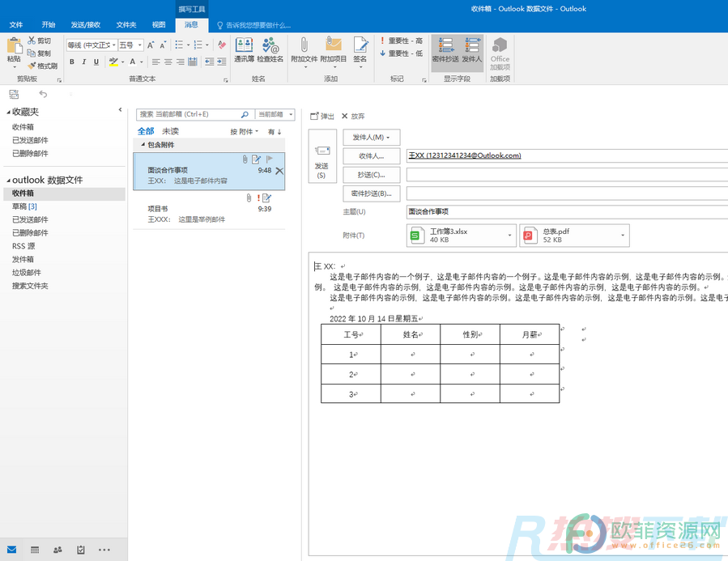Click Check Names (检查姓名)
Viewport: 728px width, 561px height.
[270, 49]
